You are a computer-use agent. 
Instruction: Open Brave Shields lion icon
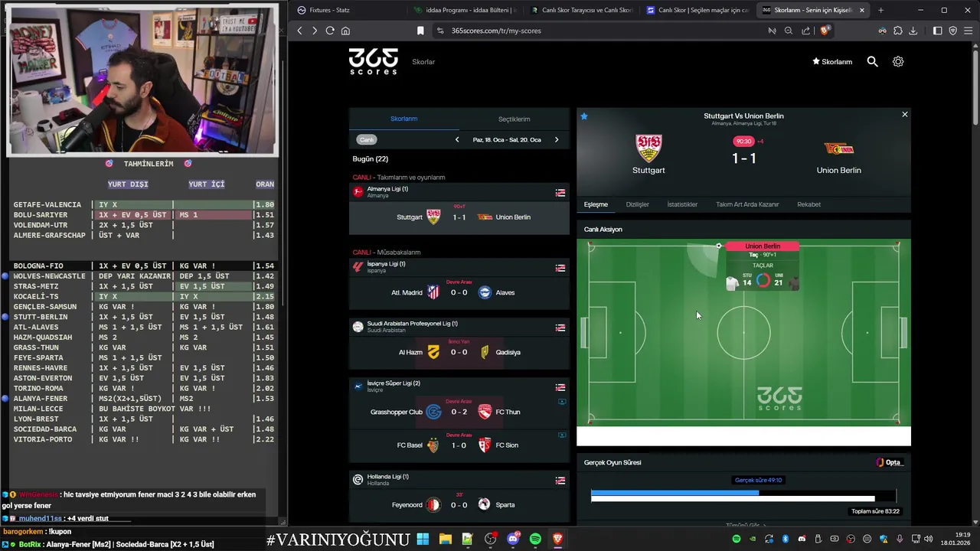click(x=825, y=31)
